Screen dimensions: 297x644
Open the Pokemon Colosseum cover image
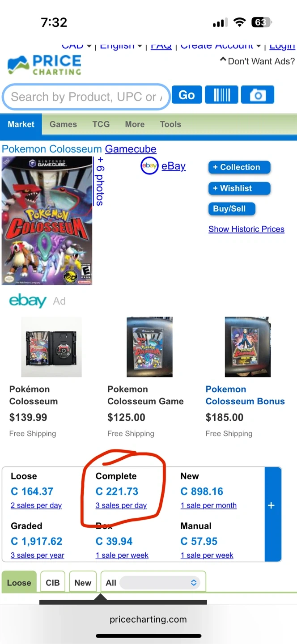pyautogui.click(x=47, y=220)
